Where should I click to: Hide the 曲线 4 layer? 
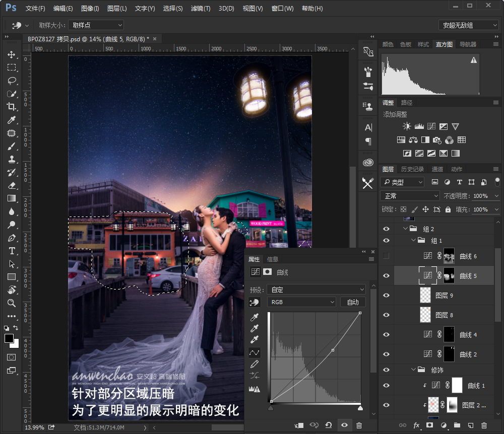pyautogui.click(x=387, y=334)
